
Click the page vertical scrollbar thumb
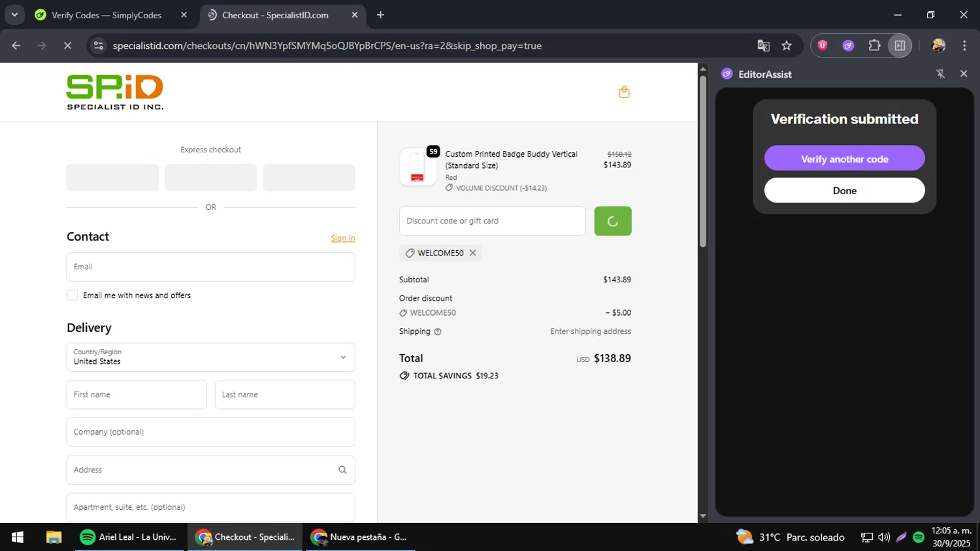(x=703, y=161)
